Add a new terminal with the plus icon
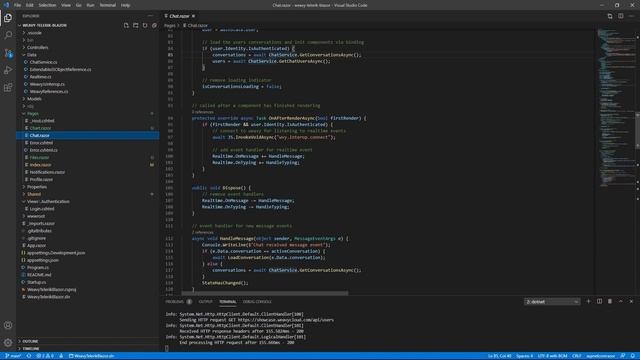Image resolution: width=640 pixels, height=360 pixels. 588,301
